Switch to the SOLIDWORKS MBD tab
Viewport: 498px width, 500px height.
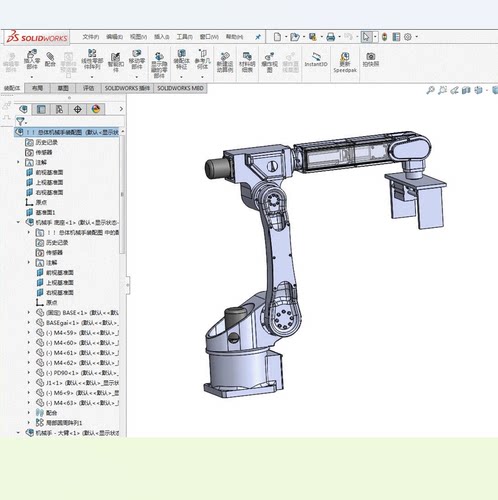point(180,88)
